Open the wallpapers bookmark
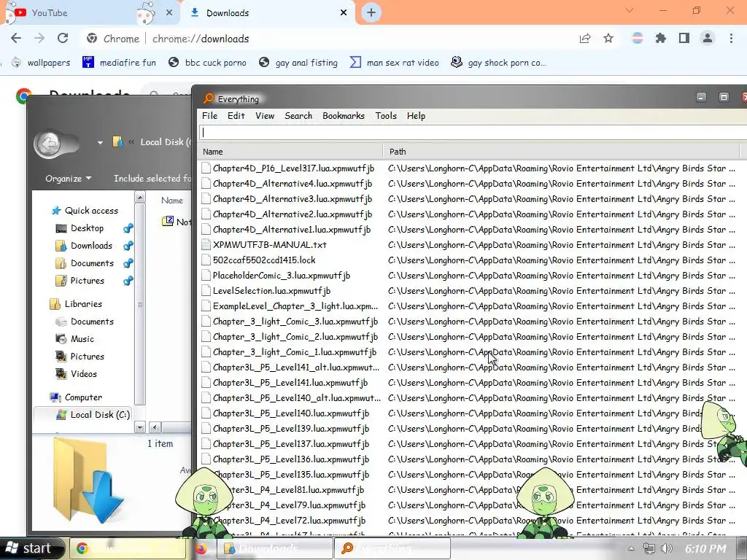 point(41,63)
